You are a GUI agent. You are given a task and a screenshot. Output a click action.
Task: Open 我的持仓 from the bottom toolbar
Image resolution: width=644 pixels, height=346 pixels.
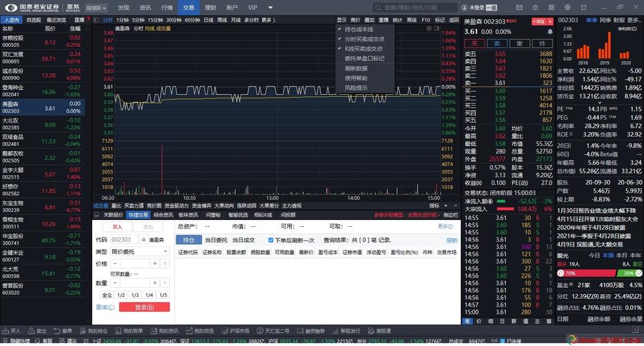[93, 331]
